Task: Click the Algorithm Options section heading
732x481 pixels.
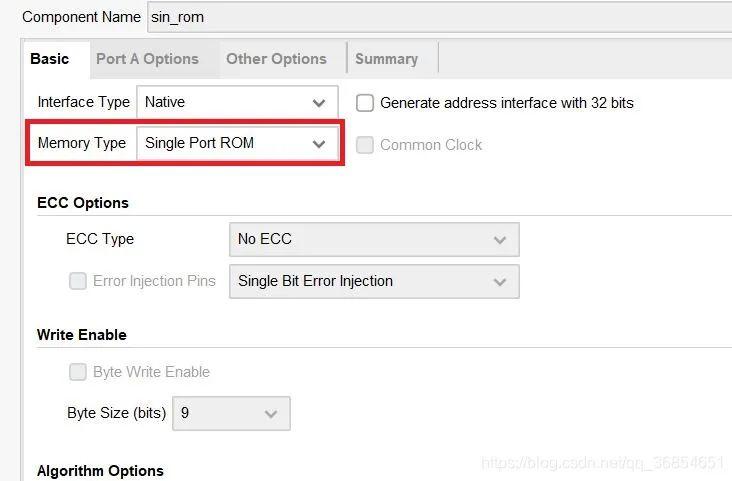Action: point(100,471)
